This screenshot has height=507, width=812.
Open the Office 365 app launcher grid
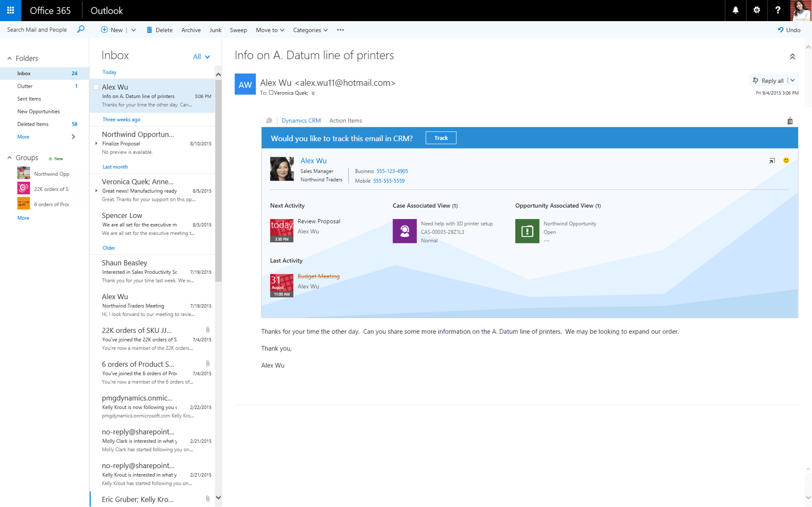[10, 10]
